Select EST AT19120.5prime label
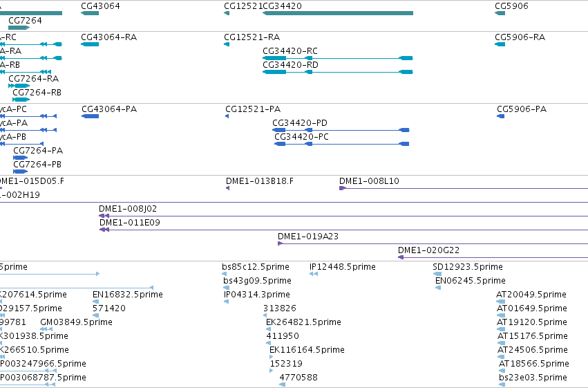Image resolution: width=588 pixels, height=388 pixels. coord(532,323)
